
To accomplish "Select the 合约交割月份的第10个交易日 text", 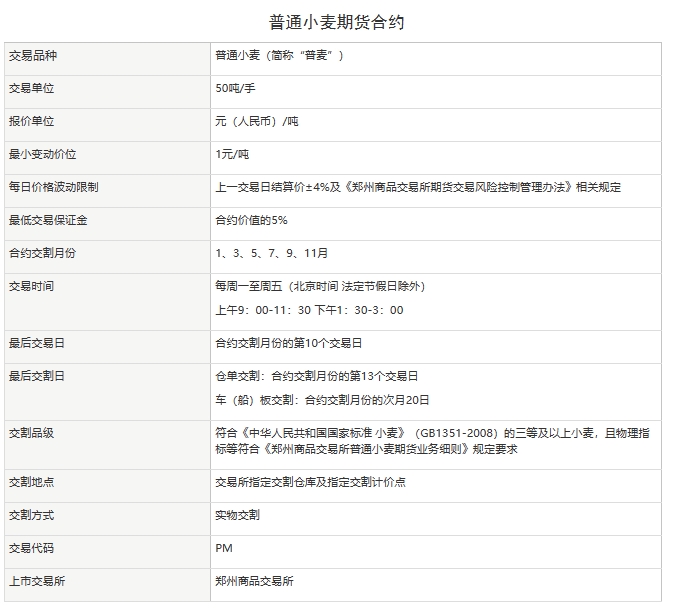I will tap(288, 343).
